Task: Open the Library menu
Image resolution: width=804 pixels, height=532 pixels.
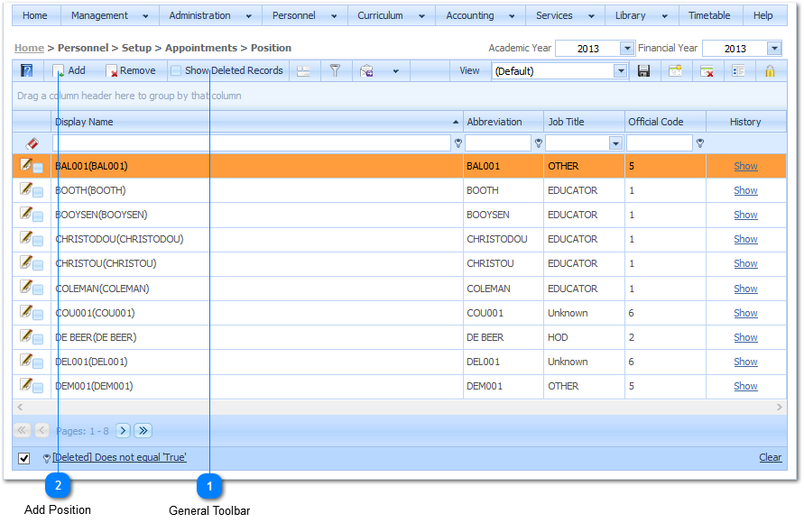Action: click(x=642, y=15)
